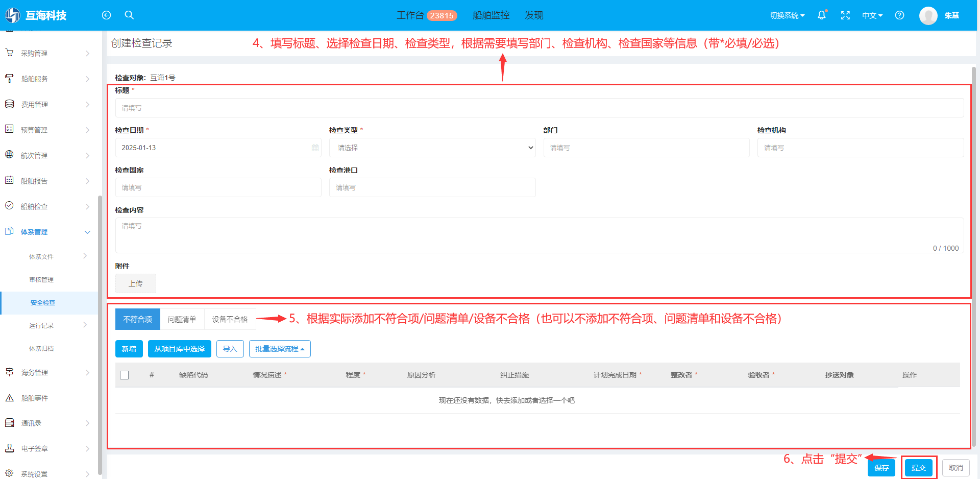The image size is (980, 479).
Task: Click the 上传 attachment button
Action: pyautogui.click(x=136, y=283)
